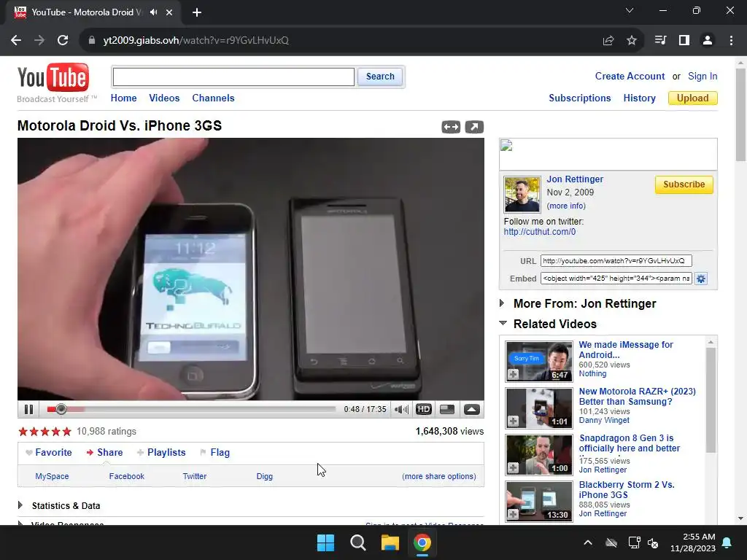Open embed customize gear icon
The width and height of the screenshot is (747, 560).
701,279
